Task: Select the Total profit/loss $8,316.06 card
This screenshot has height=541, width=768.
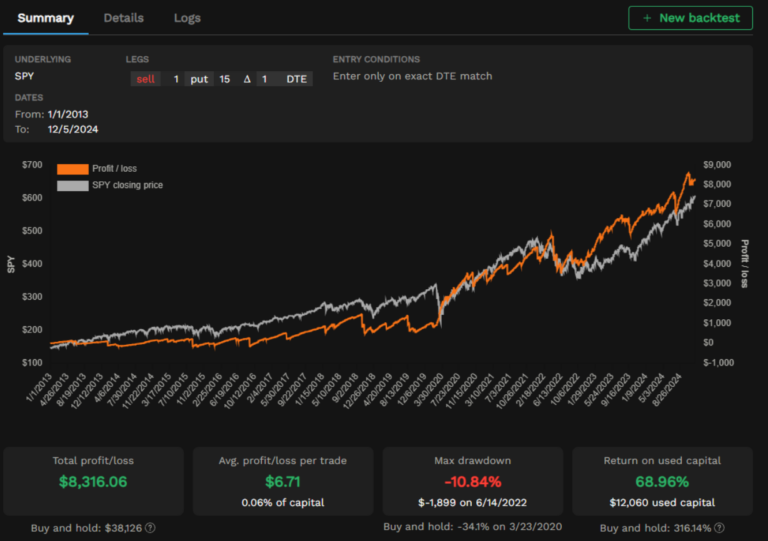Action: [94, 481]
